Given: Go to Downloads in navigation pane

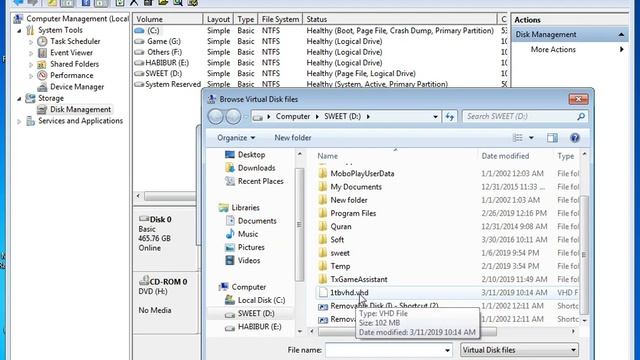Looking at the screenshot, I should 256,168.
